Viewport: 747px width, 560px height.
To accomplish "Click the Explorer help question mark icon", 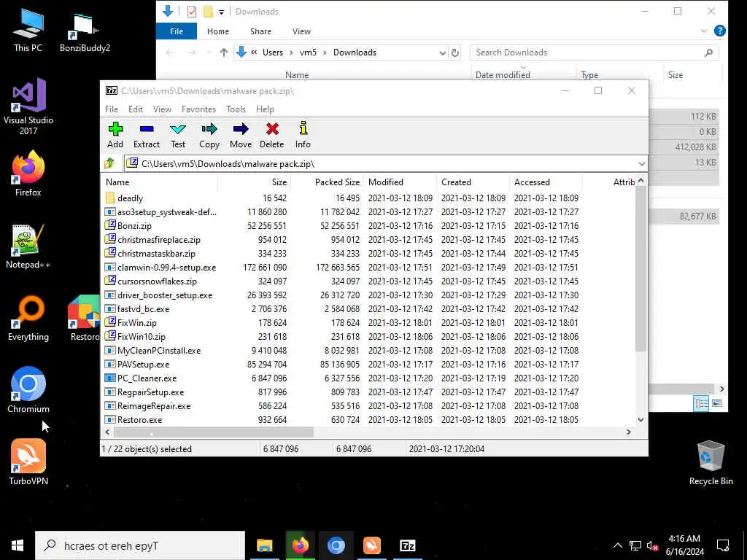I will pyautogui.click(x=719, y=31).
